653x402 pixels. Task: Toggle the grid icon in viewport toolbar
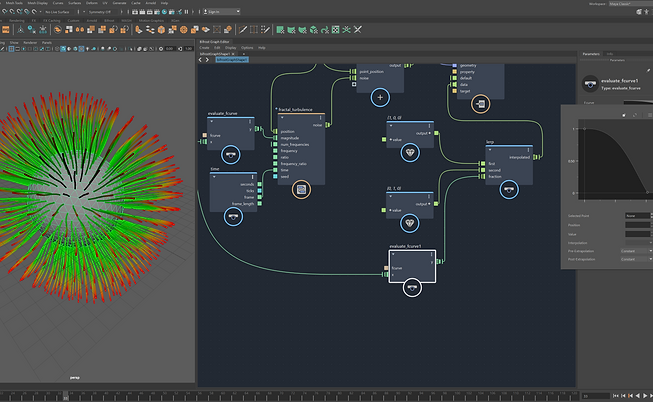pos(11,49)
